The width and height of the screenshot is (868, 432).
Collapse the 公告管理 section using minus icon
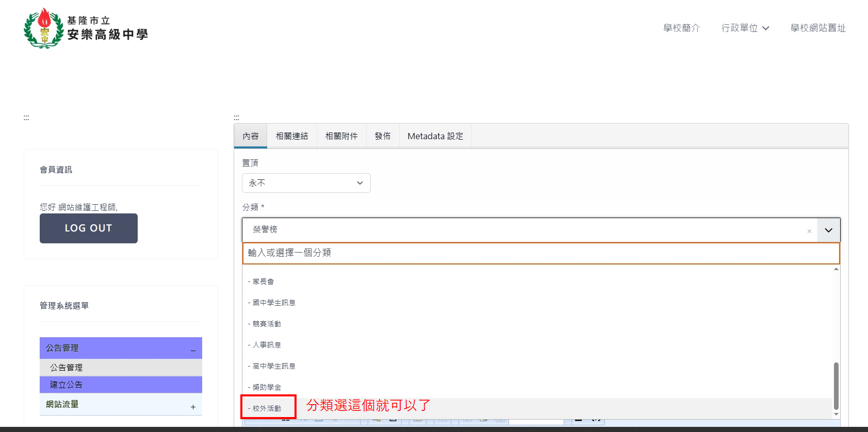click(x=193, y=350)
